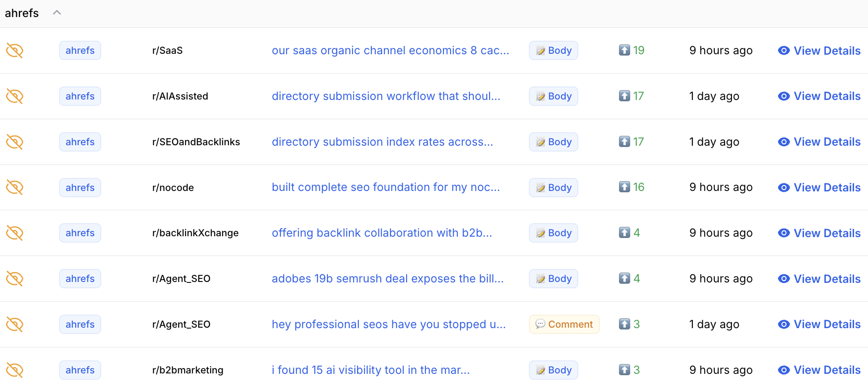Click eye icon beside r/AIAssisted View Details
The image size is (868, 390).
coord(784,96)
